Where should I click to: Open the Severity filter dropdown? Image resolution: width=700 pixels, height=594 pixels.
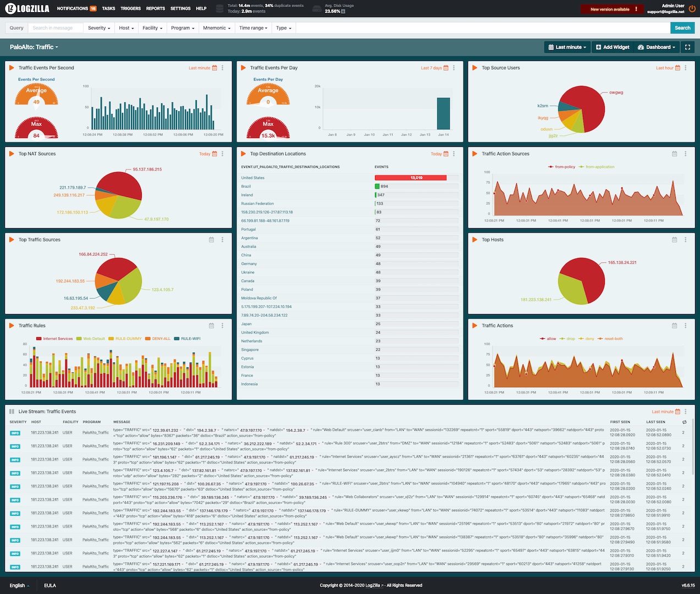tap(98, 28)
